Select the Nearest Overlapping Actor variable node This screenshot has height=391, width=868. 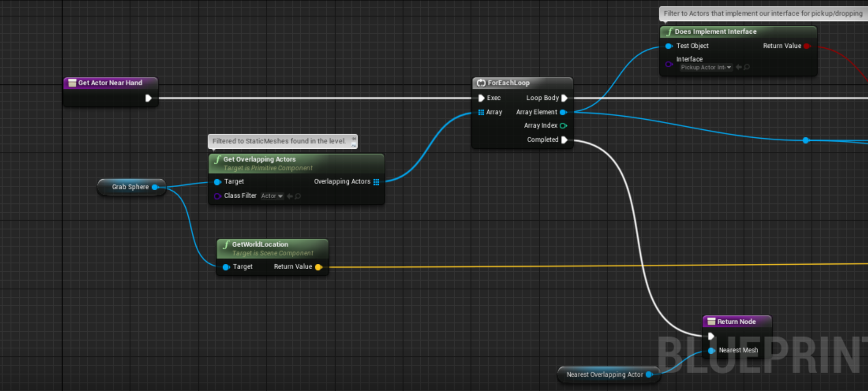pyautogui.click(x=609, y=375)
